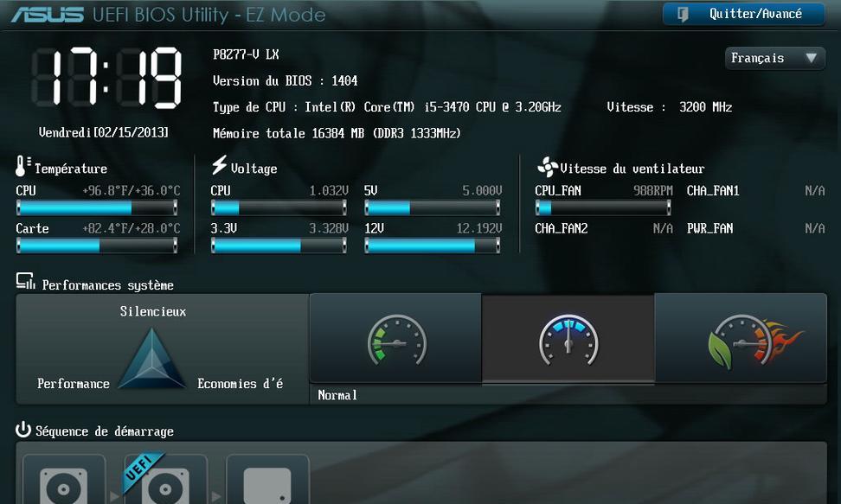
Task: Click the 'Silencieux' label
Action: pyautogui.click(x=153, y=311)
